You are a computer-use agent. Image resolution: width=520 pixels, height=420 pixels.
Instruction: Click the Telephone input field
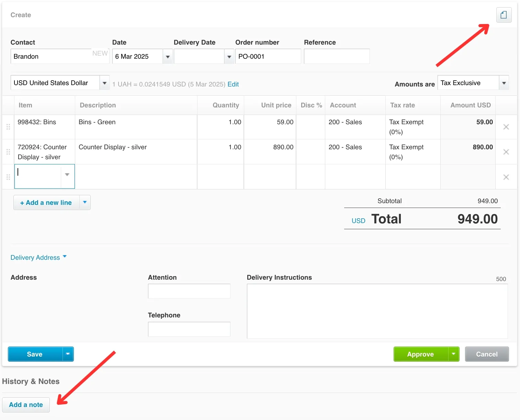point(189,329)
